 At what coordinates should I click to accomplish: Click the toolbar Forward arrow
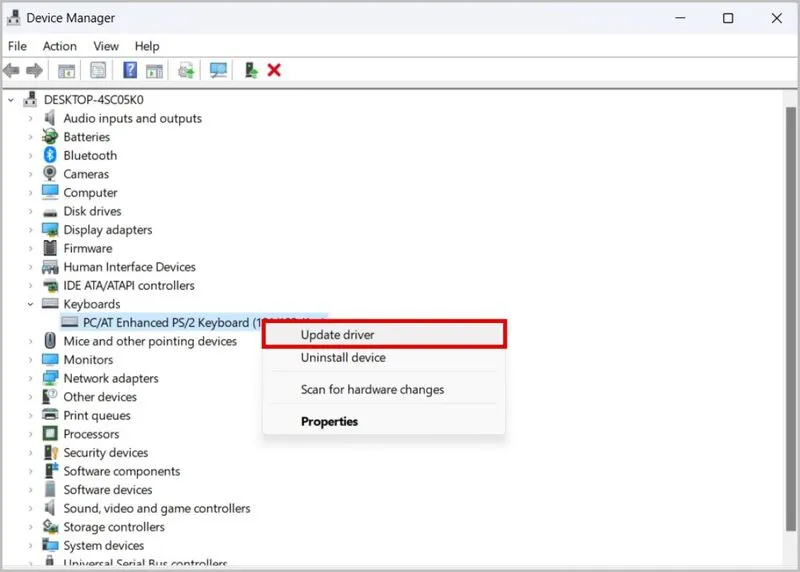point(34,70)
